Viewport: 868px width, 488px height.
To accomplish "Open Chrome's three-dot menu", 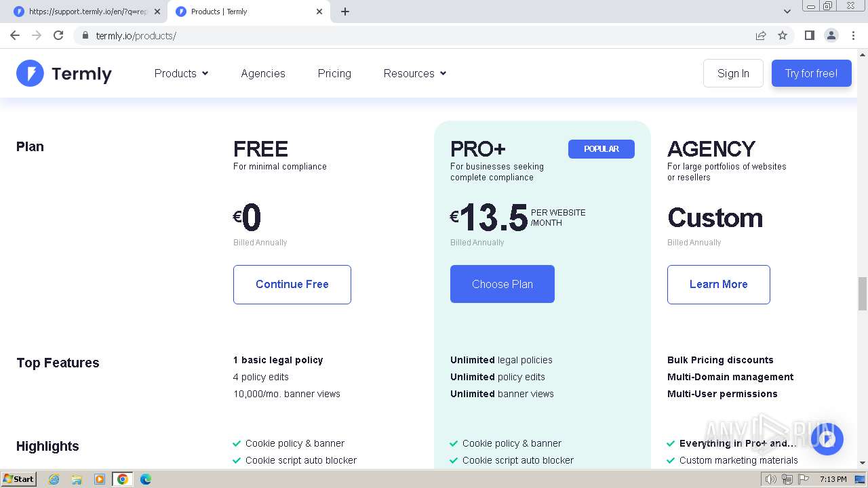I will click(x=853, y=35).
